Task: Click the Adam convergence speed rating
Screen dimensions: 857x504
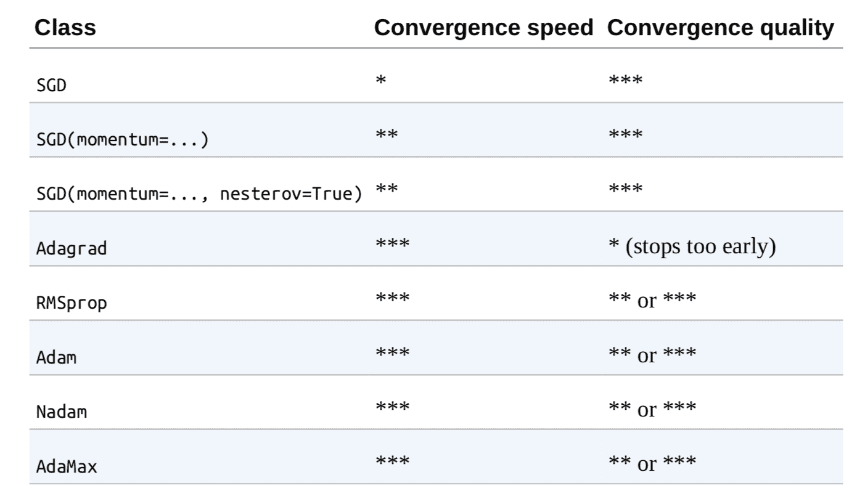Action: [392, 352]
